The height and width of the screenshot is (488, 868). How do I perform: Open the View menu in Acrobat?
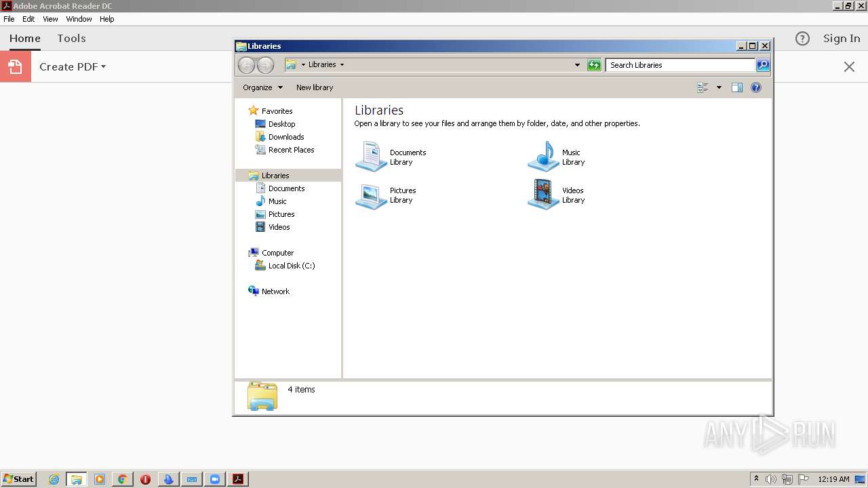coord(51,19)
